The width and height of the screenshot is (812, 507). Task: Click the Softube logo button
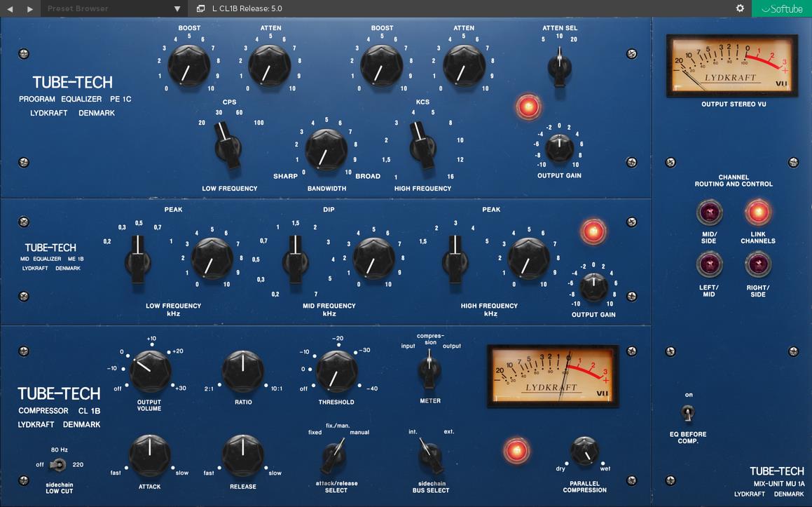pyautogui.click(x=781, y=8)
